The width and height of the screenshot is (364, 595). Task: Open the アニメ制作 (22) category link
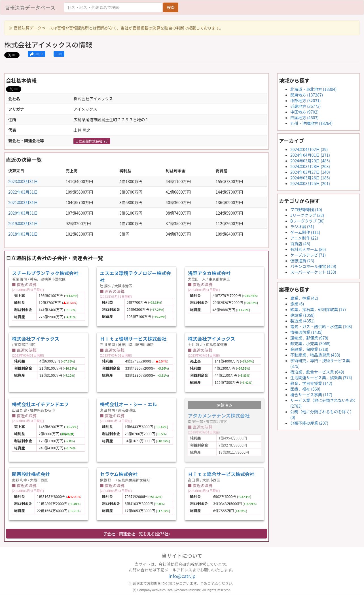[x=304, y=238]
